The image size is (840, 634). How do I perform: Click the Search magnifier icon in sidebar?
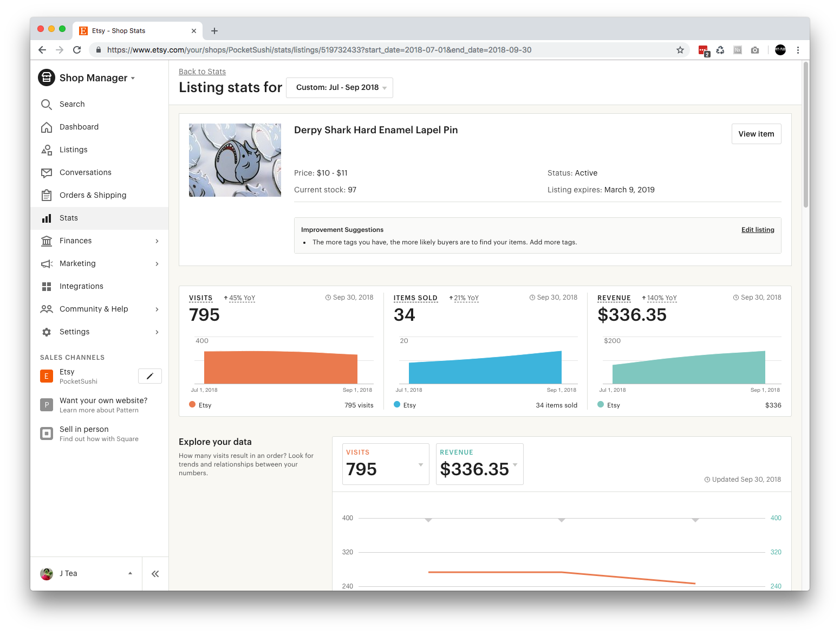point(47,104)
